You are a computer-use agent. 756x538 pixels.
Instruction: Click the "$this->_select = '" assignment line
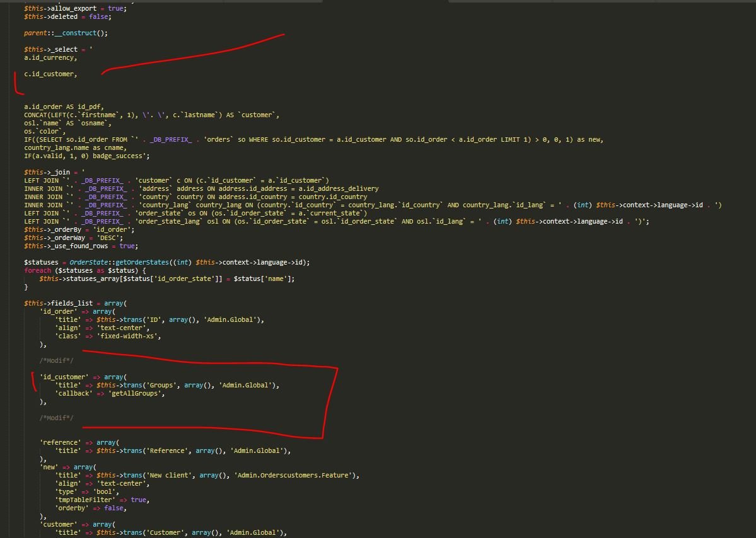point(58,50)
